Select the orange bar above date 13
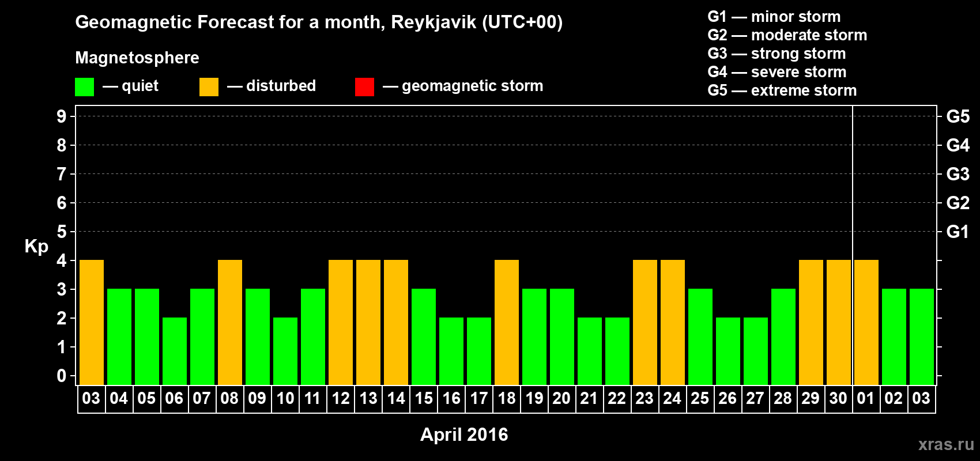This screenshot has height=461, width=980. click(x=368, y=323)
